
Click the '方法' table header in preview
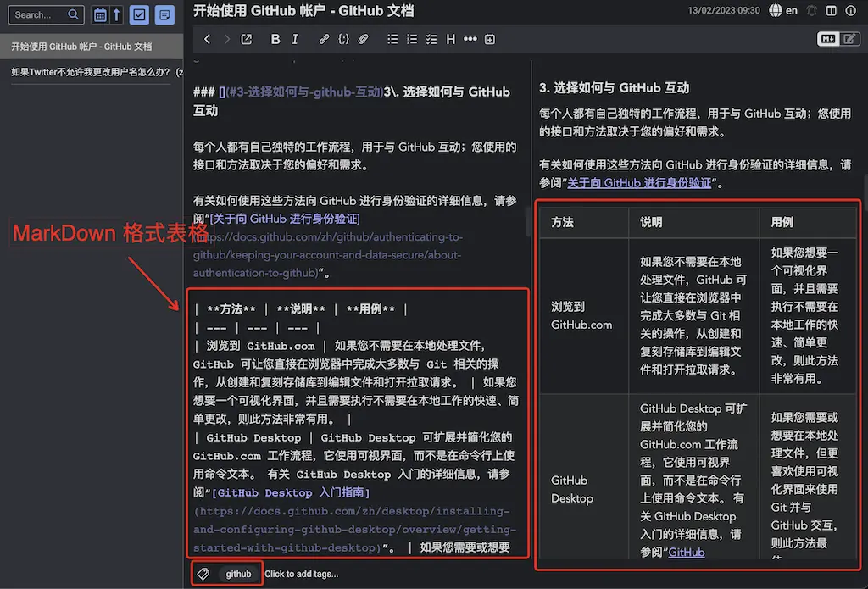coord(562,222)
